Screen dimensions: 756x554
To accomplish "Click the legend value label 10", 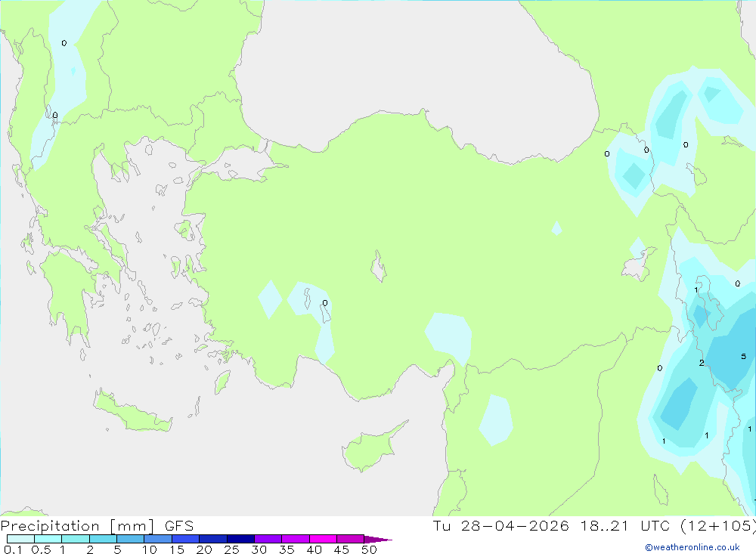I will click(x=150, y=549).
